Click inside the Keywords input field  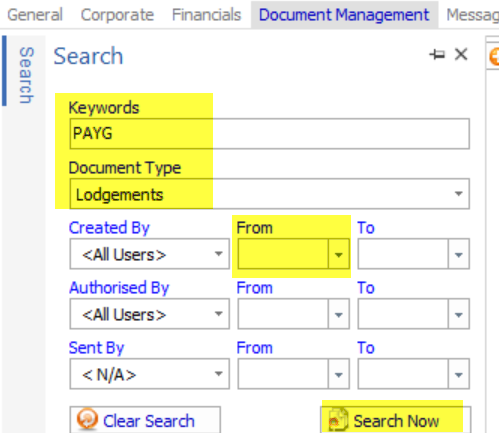[x=270, y=134]
